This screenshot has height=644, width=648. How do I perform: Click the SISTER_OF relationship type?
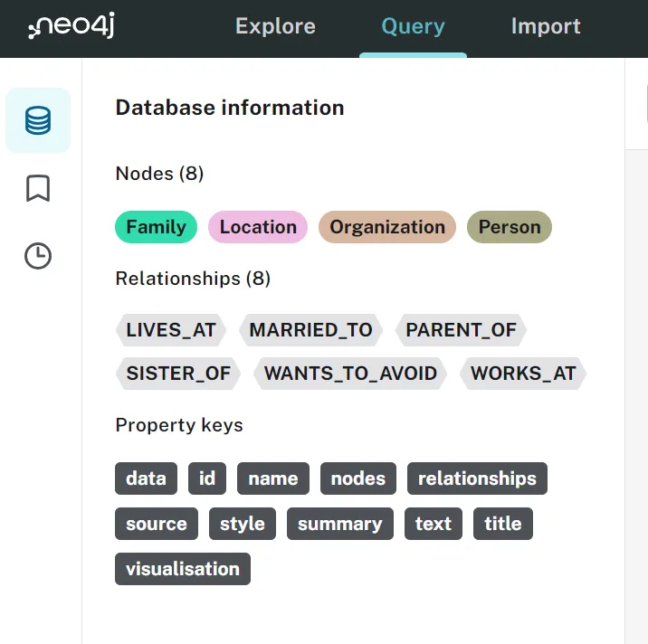[178, 373]
